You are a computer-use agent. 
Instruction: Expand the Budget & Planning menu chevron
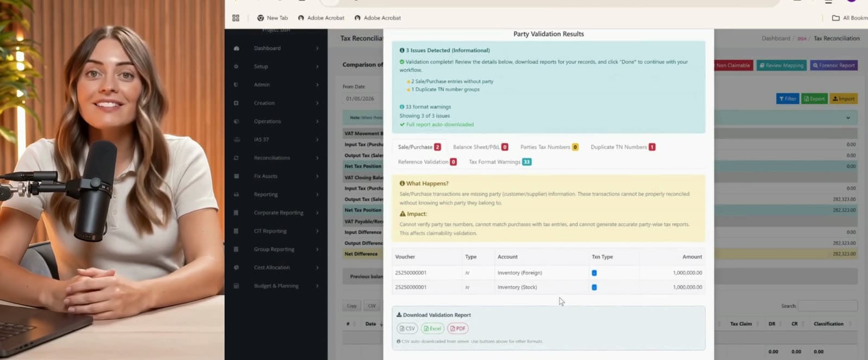point(317,286)
